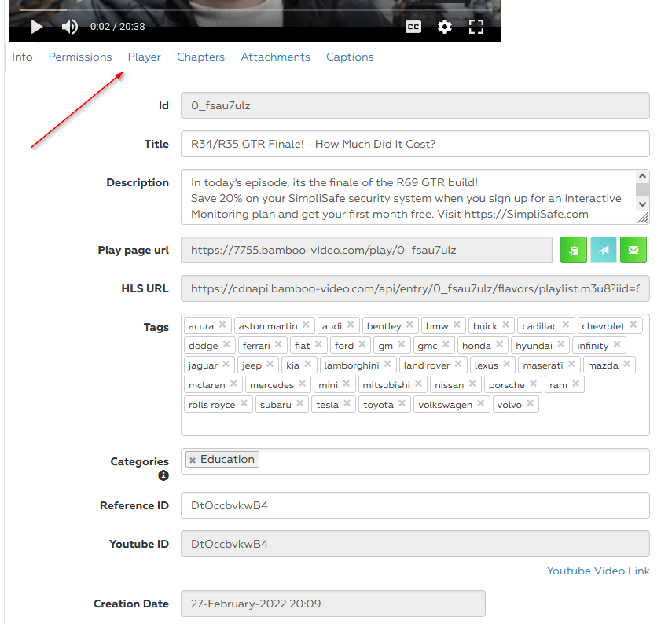Remove the gmc tag
Image resolution: width=672 pixels, height=624 pixels.
click(x=446, y=344)
